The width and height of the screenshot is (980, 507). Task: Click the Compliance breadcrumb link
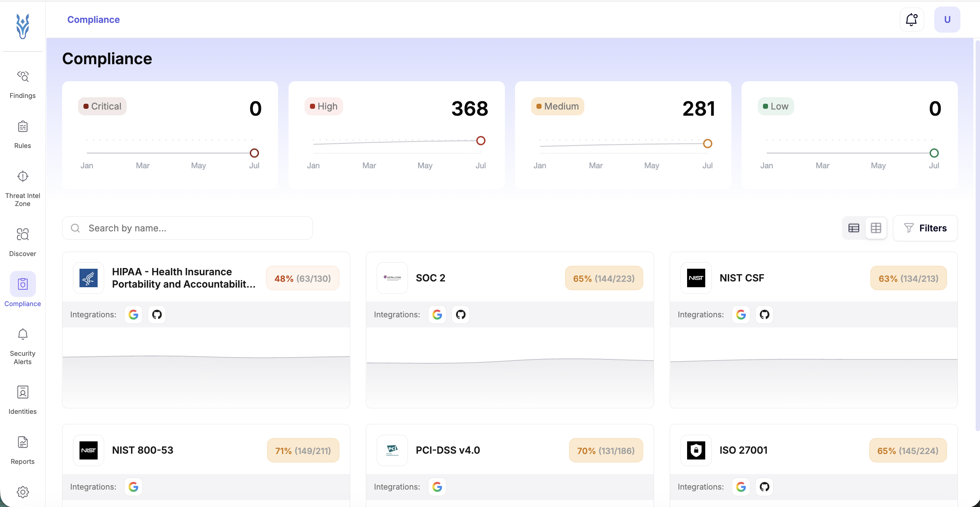(x=93, y=19)
